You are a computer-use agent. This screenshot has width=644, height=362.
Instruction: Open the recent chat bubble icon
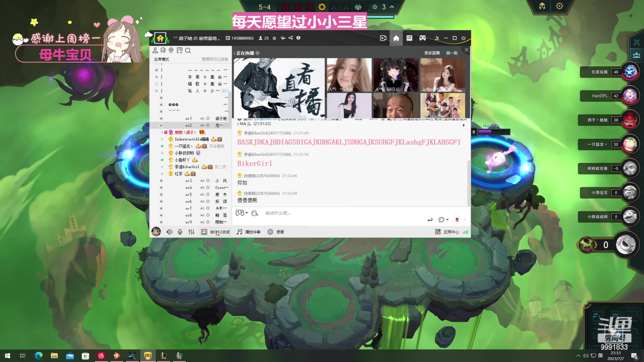coord(163,50)
